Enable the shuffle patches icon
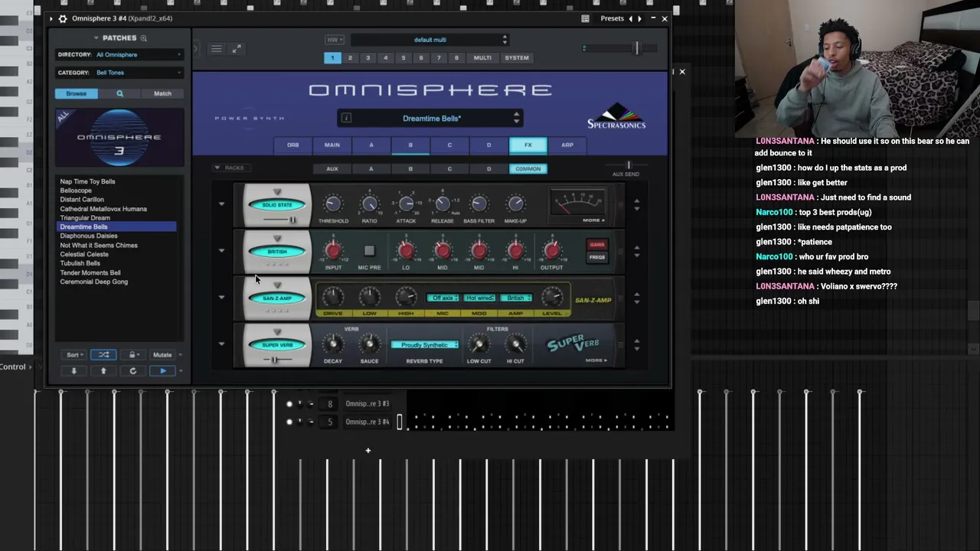The width and height of the screenshot is (980, 551). [103, 355]
